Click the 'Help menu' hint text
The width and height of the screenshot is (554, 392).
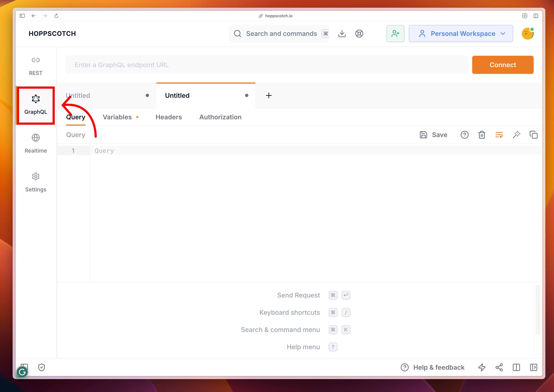pyautogui.click(x=303, y=347)
